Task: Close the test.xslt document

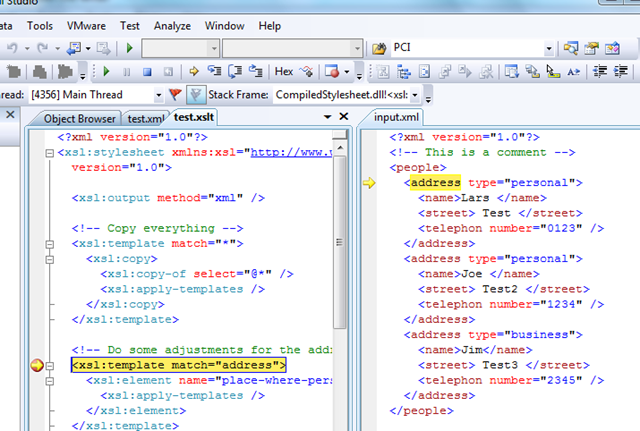Action: (344, 117)
